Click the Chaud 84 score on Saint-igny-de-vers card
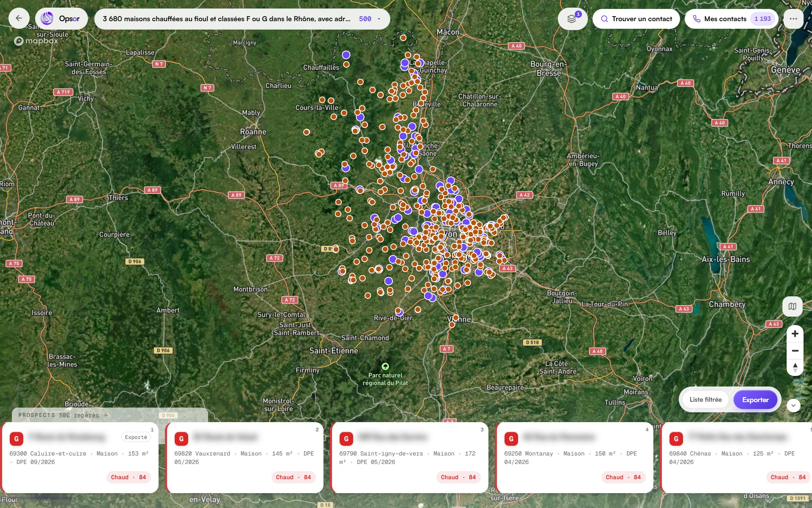 coord(458,477)
